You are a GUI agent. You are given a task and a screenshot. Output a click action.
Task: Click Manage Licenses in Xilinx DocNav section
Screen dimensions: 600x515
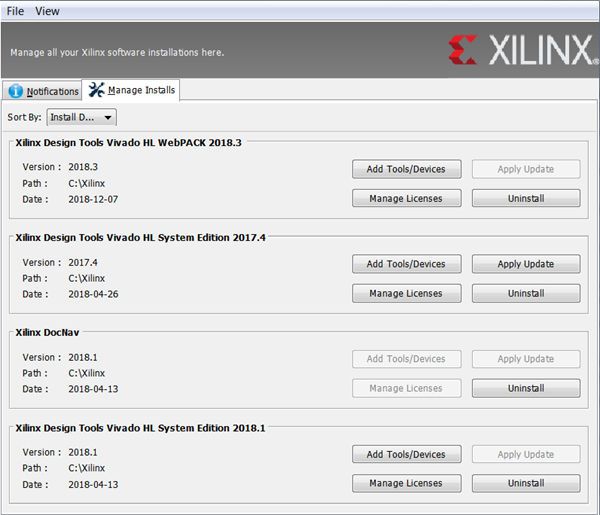click(x=406, y=388)
